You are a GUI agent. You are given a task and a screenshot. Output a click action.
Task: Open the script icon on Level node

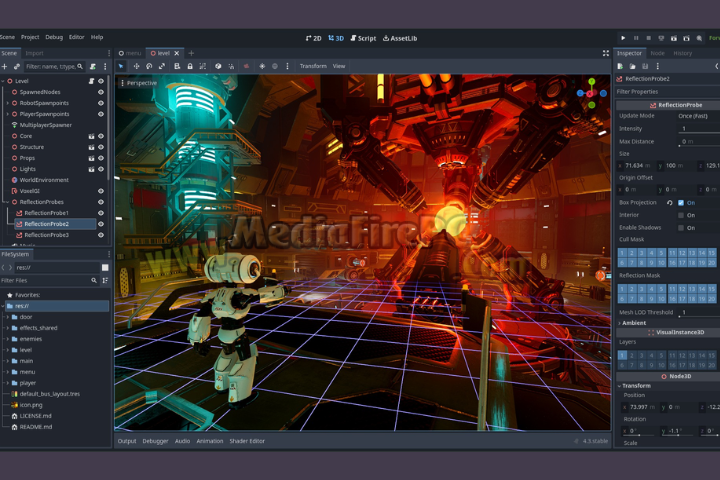[x=91, y=81]
